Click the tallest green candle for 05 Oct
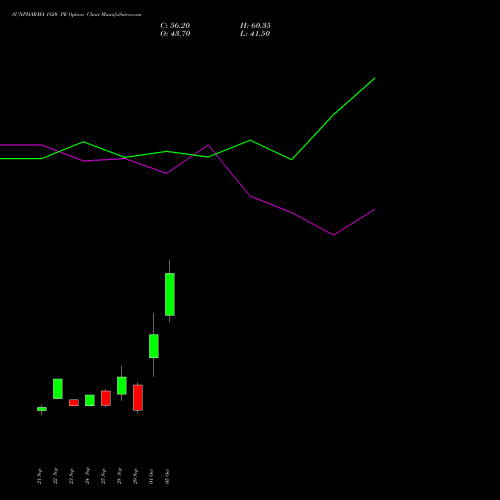Image resolution: width=500 pixels, height=500 pixels. tap(170, 294)
